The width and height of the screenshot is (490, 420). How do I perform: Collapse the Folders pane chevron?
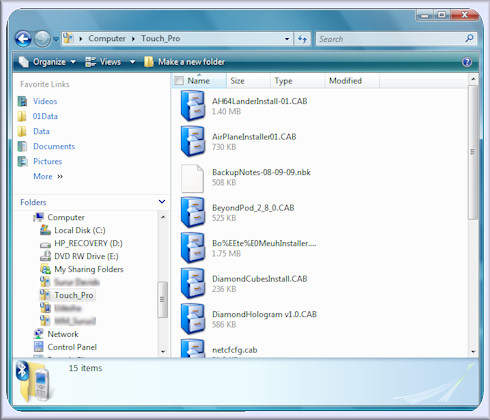coord(162,202)
